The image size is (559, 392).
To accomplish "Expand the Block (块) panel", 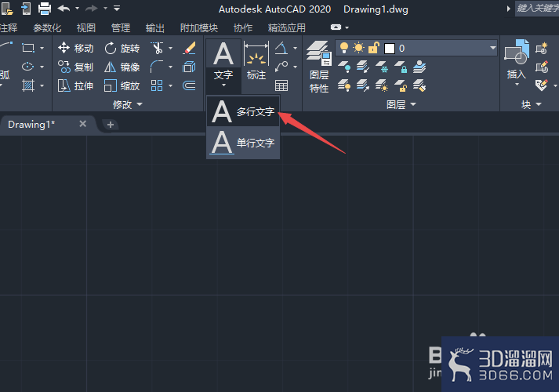I will (x=532, y=104).
